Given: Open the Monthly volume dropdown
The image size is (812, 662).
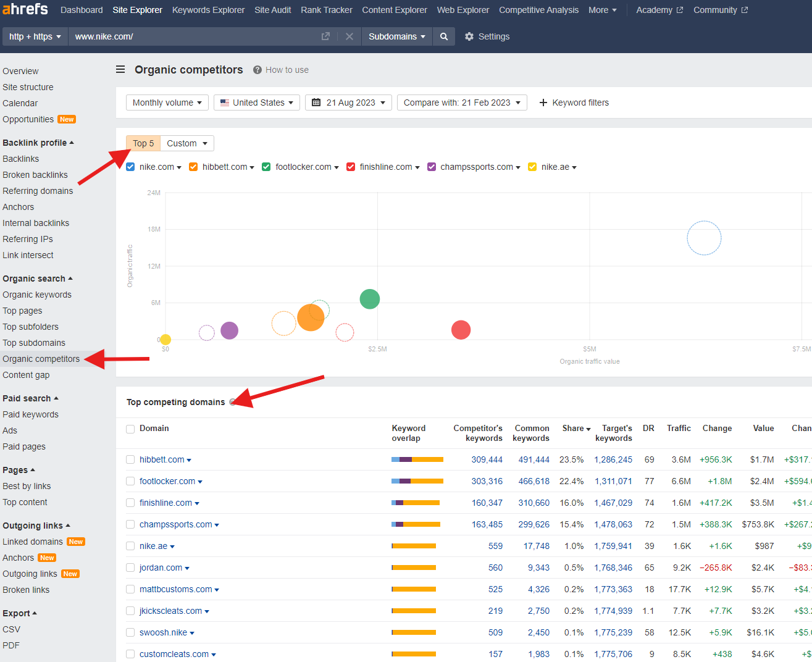Looking at the screenshot, I should [x=167, y=103].
